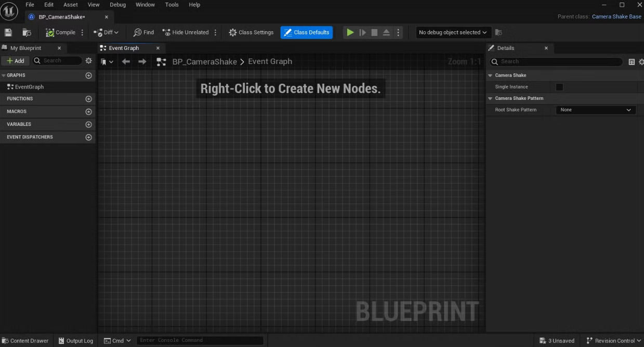This screenshot has width=644, height=347.
Task: Select the My Blueprint panel tab
Action: (26, 48)
